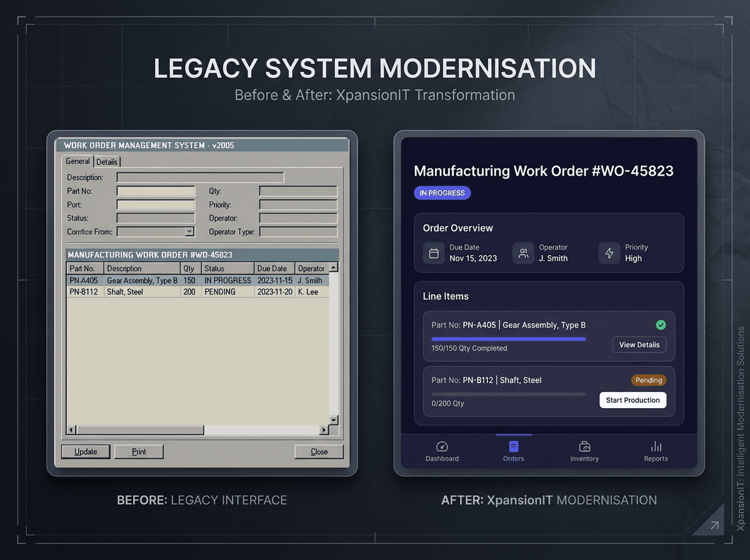Click the Priority lightning bolt icon
This screenshot has height=560, width=750.
609,253
